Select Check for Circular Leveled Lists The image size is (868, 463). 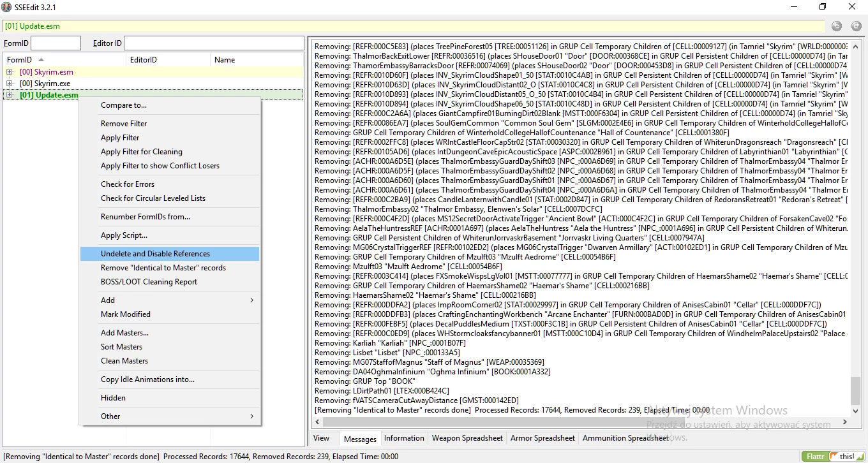click(170, 198)
